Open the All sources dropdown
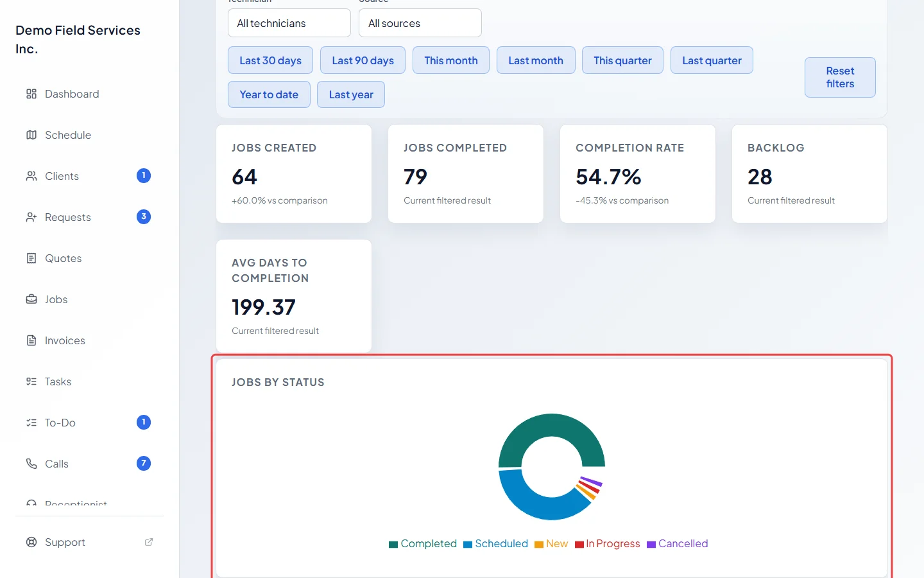Image resolution: width=924 pixels, height=578 pixels. 420,23
